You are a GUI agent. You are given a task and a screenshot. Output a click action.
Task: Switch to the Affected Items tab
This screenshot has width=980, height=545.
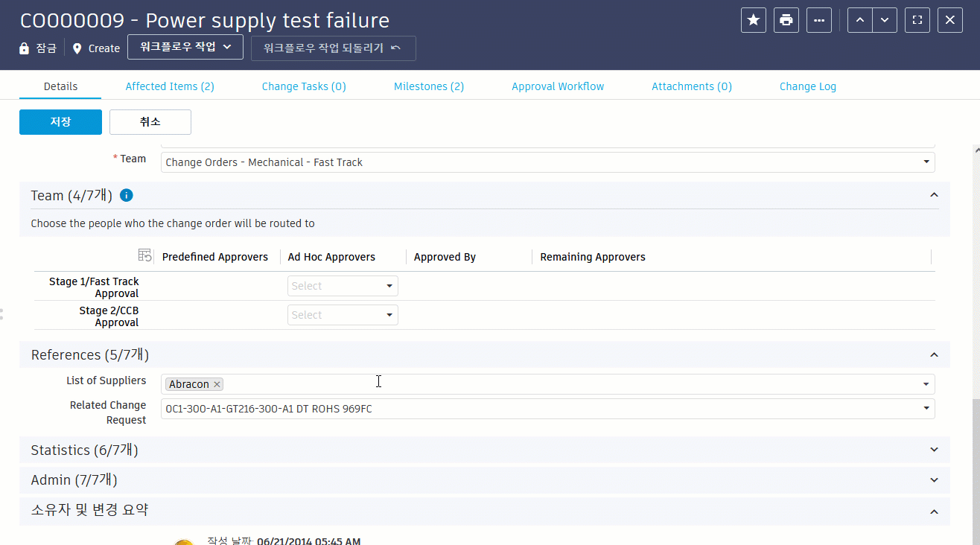(x=170, y=86)
